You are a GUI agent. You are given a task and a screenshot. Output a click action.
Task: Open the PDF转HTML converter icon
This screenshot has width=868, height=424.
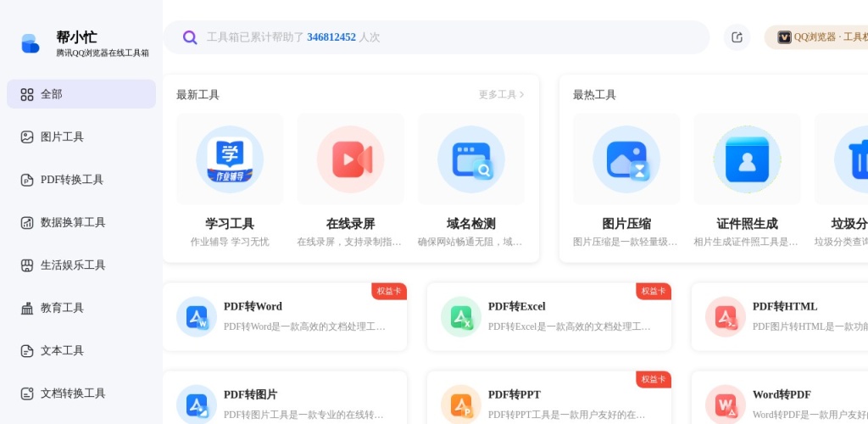[x=726, y=317]
